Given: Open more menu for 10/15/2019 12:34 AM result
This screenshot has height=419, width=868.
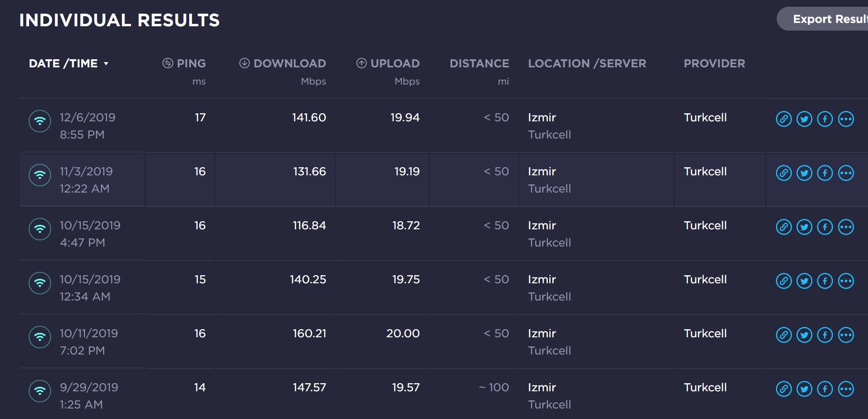Looking at the screenshot, I should [x=846, y=281].
